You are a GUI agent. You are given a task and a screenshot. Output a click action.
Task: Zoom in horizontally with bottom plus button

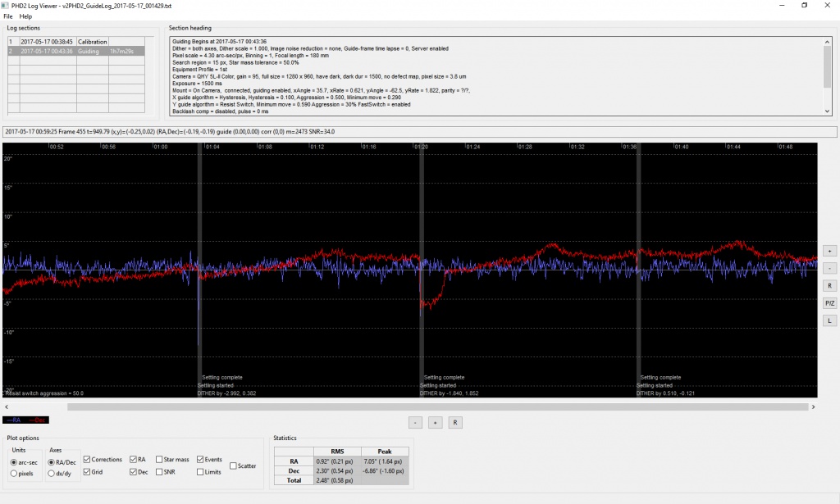click(435, 423)
